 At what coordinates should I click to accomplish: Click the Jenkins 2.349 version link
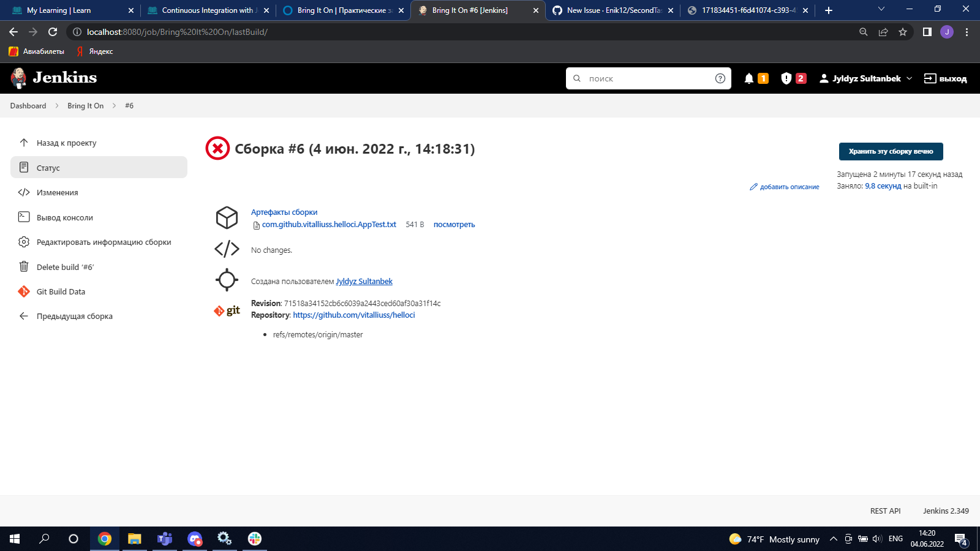[x=946, y=511]
